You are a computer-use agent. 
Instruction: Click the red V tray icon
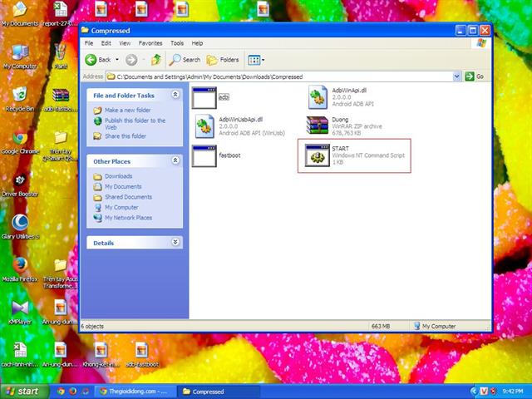pos(484,392)
